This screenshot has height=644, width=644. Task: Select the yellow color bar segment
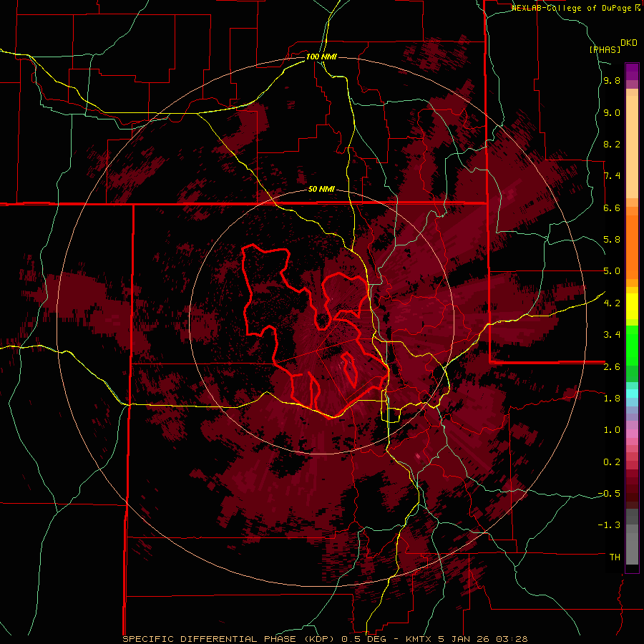pos(632,306)
